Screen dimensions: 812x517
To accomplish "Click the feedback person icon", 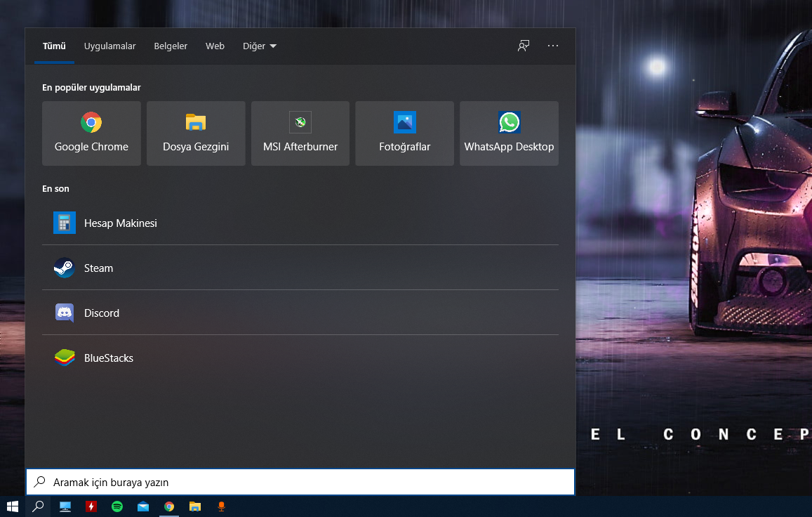I will pos(524,46).
